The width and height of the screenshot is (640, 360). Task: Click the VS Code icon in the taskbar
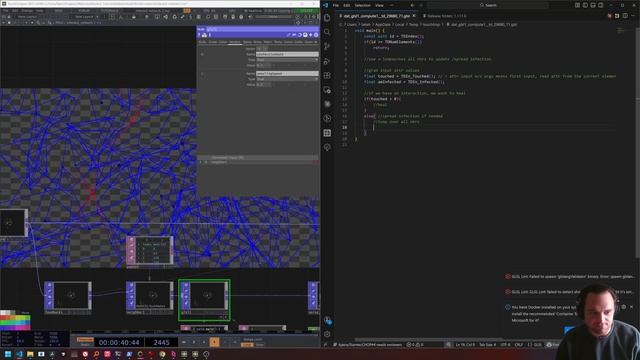(19, 354)
